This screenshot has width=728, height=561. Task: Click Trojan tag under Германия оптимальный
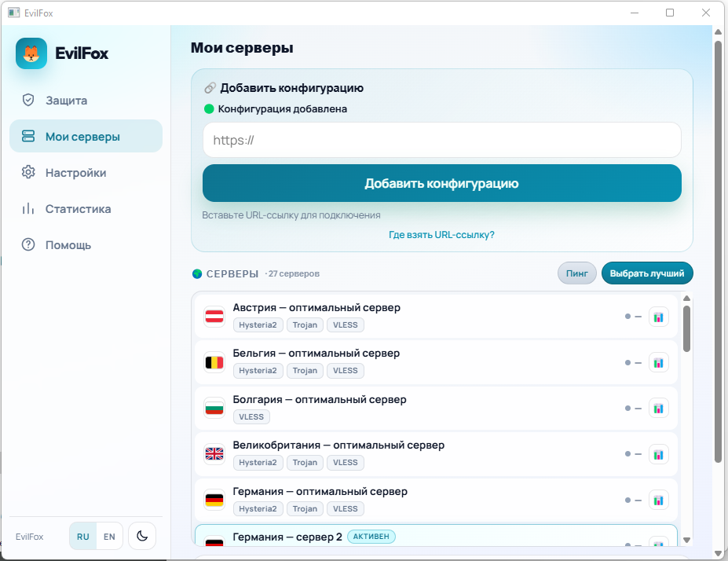(x=305, y=509)
